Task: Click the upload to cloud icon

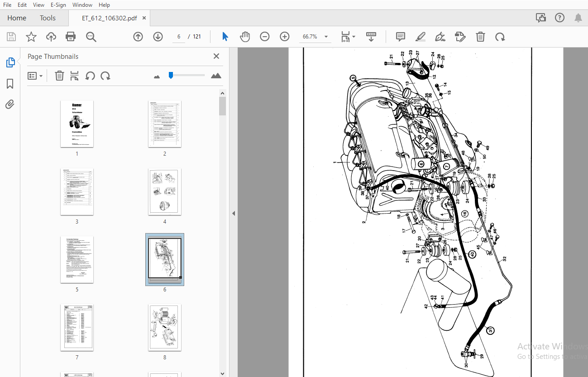Action: 51,37
